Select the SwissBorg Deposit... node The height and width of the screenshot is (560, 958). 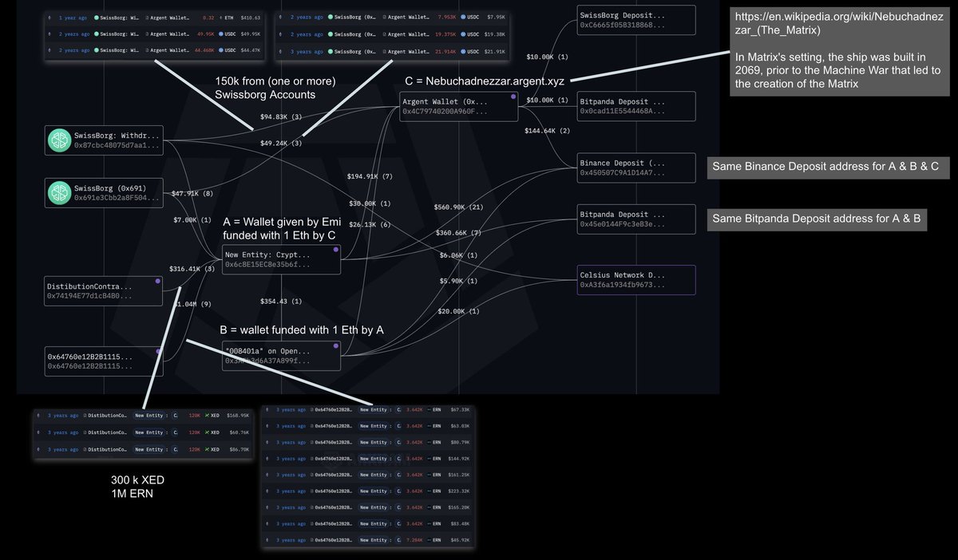636,20
